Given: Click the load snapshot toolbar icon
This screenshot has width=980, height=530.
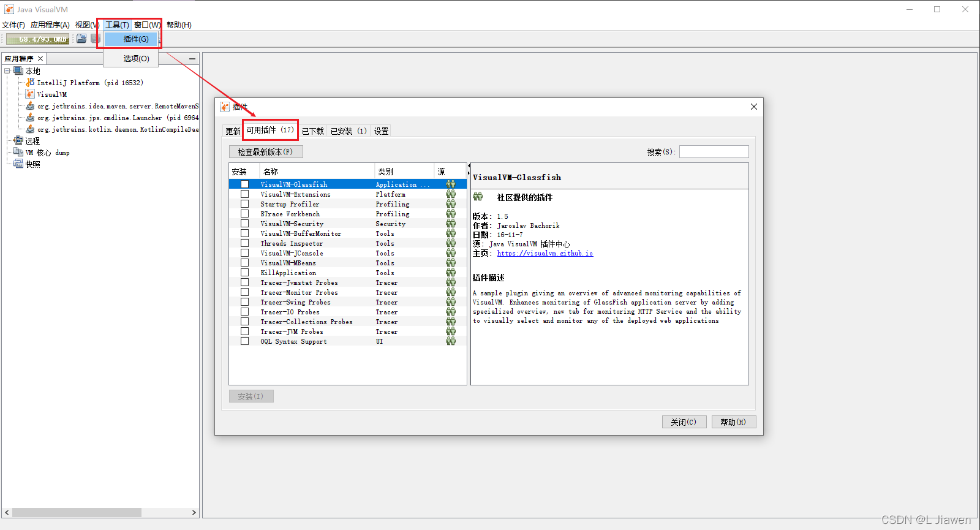Looking at the screenshot, I should tap(81, 39).
